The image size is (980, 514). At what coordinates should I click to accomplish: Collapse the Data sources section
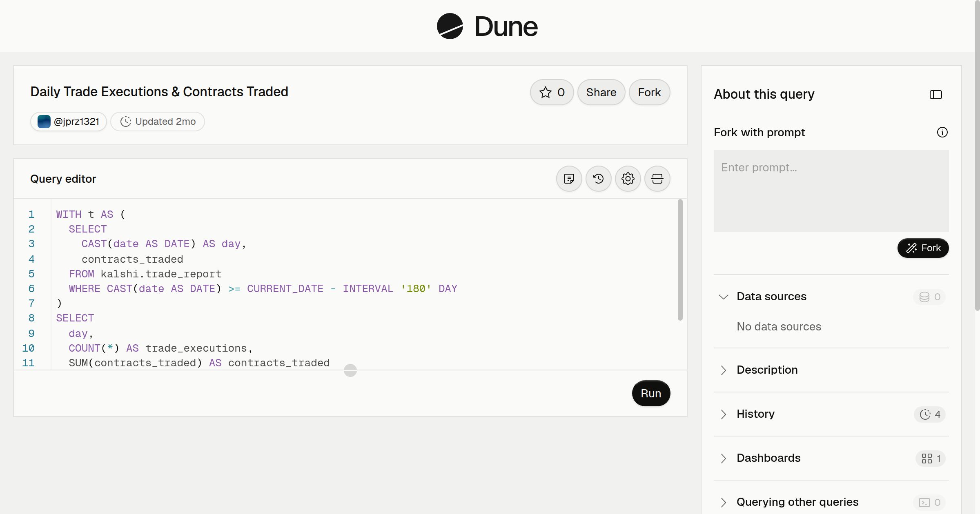click(831, 297)
